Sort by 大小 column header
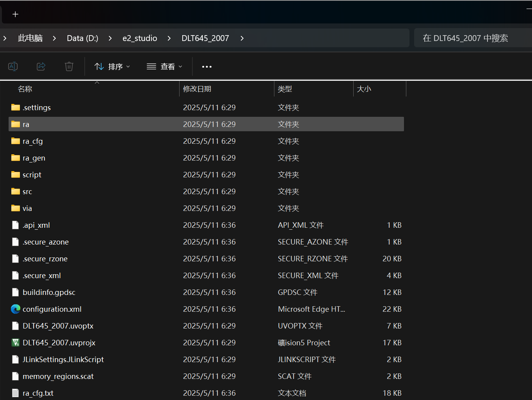Viewport: 532px width, 400px height. tap(364, 89)
